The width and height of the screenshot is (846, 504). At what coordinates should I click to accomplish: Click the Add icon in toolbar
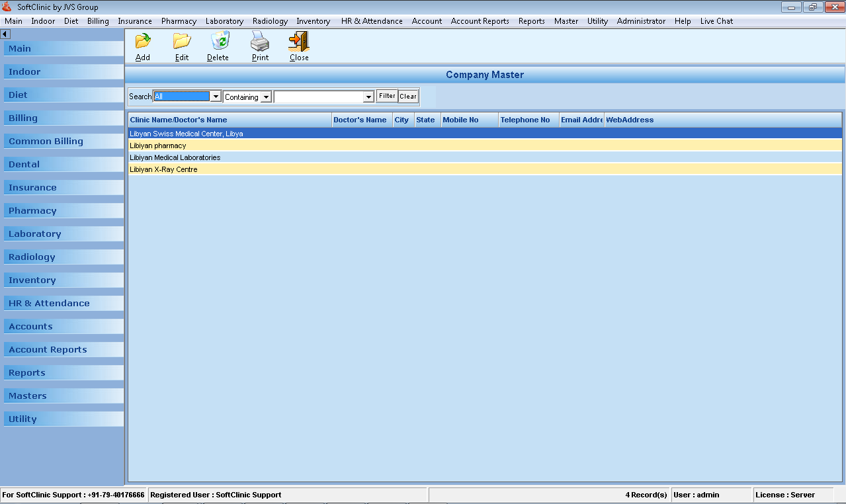pos(142,45)
